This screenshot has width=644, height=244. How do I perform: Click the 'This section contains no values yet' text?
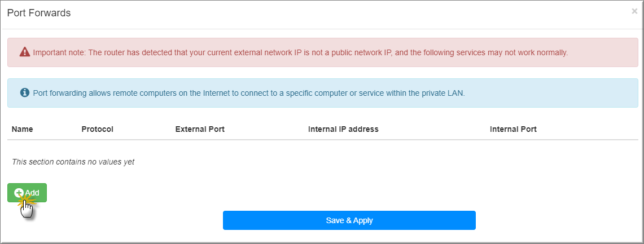point(73,162)
